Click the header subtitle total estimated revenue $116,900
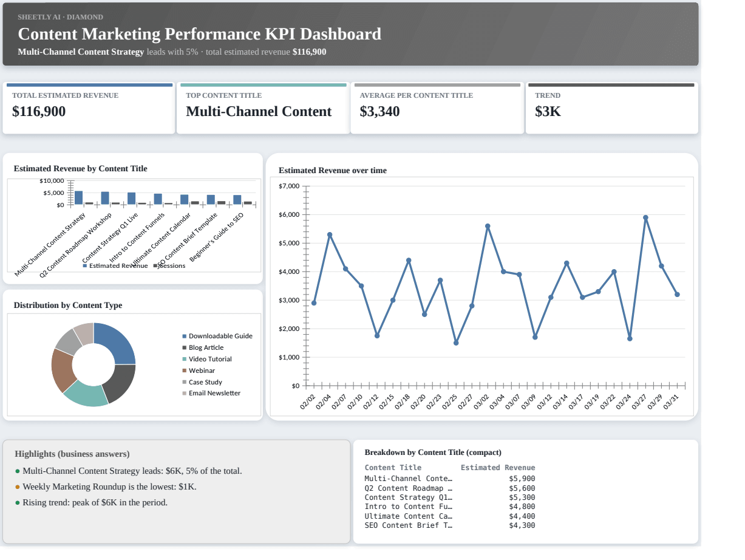 tap(266, 52)
